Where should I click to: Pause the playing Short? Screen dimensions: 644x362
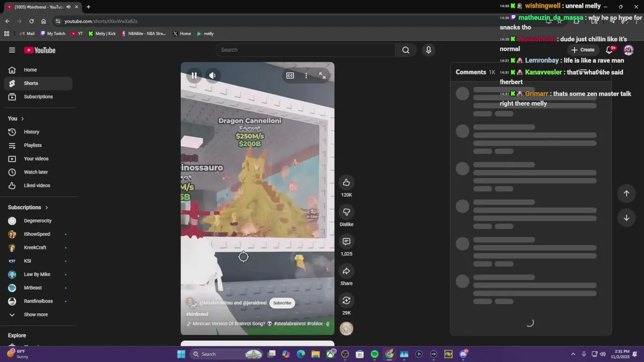coord(194,75)
